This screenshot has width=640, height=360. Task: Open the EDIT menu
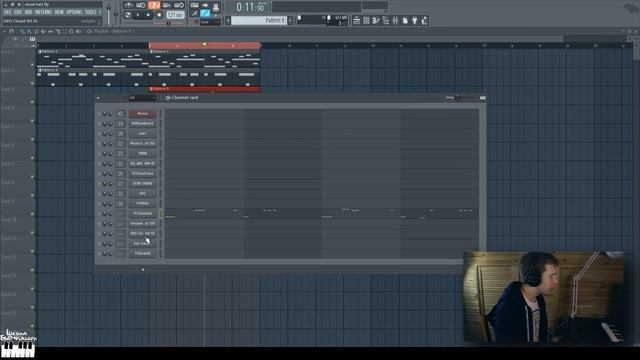pos(18,13)
